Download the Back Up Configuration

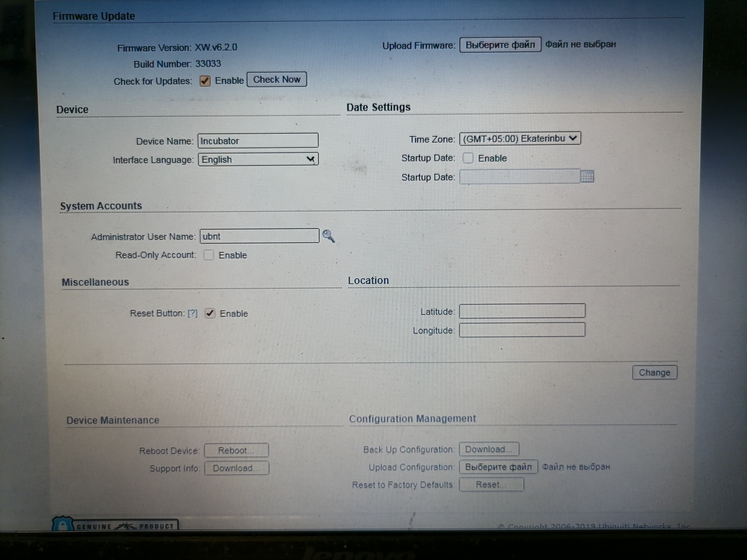[489, 449]
